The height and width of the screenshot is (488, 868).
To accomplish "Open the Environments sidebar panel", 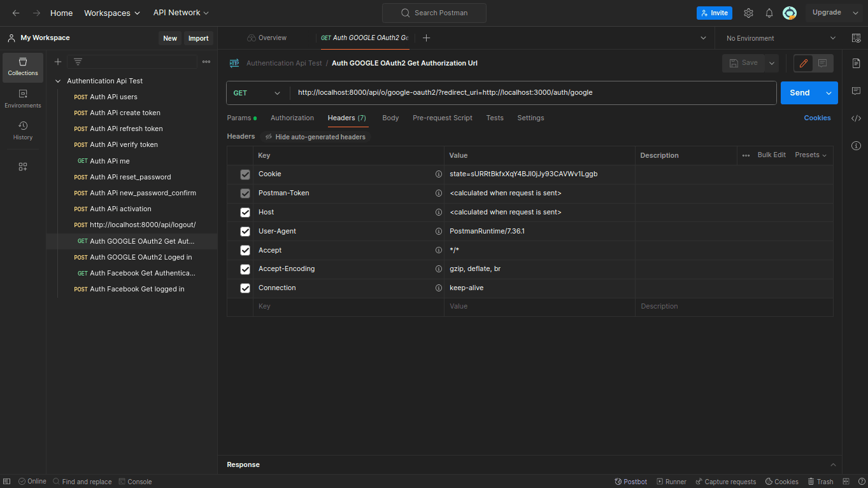I will [23, 99].
